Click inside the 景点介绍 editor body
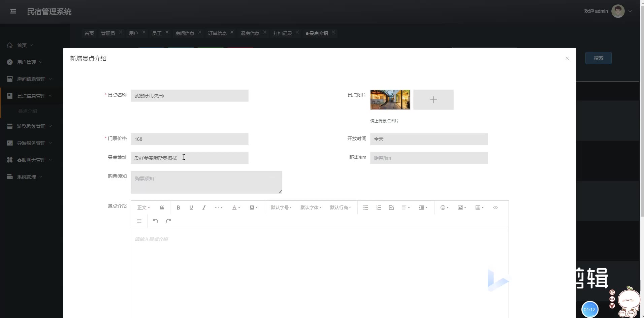 (320, 273)
